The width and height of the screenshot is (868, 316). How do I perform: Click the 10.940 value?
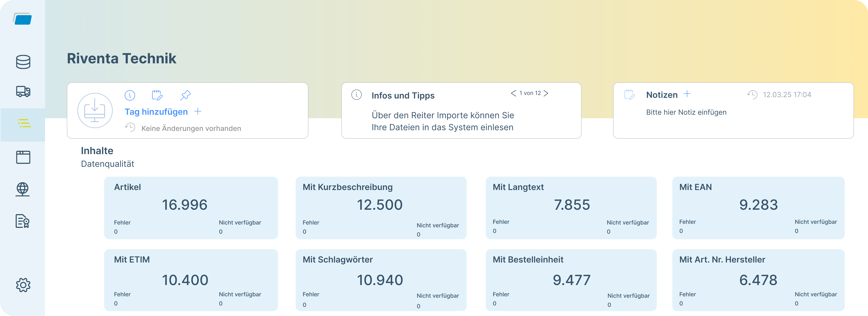pyautogui.click(x=380, y=280)
